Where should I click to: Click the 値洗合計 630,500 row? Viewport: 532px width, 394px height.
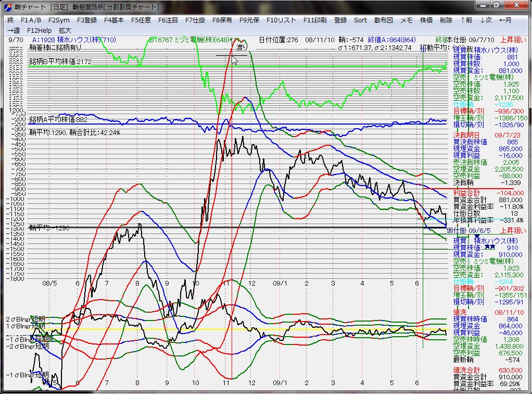(x=488, y=370)
